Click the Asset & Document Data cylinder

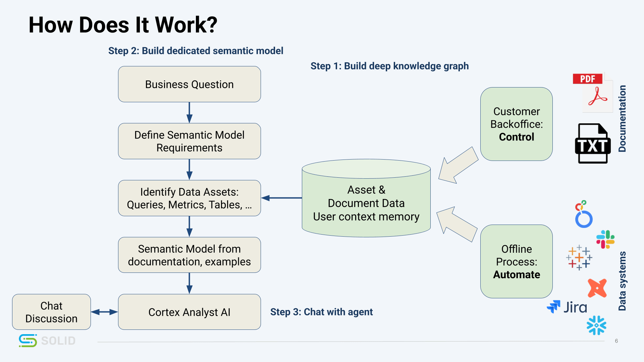(366, 203)
